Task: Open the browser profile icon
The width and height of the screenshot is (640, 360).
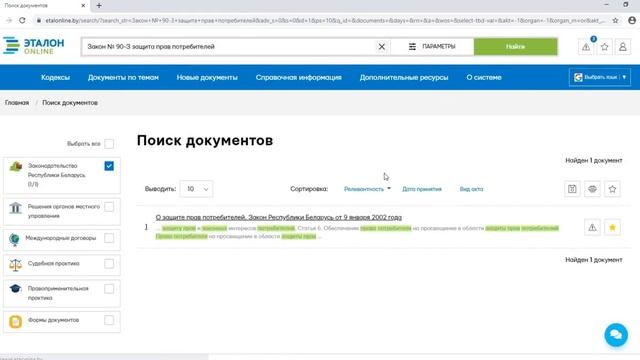Action: pos(632,20)
